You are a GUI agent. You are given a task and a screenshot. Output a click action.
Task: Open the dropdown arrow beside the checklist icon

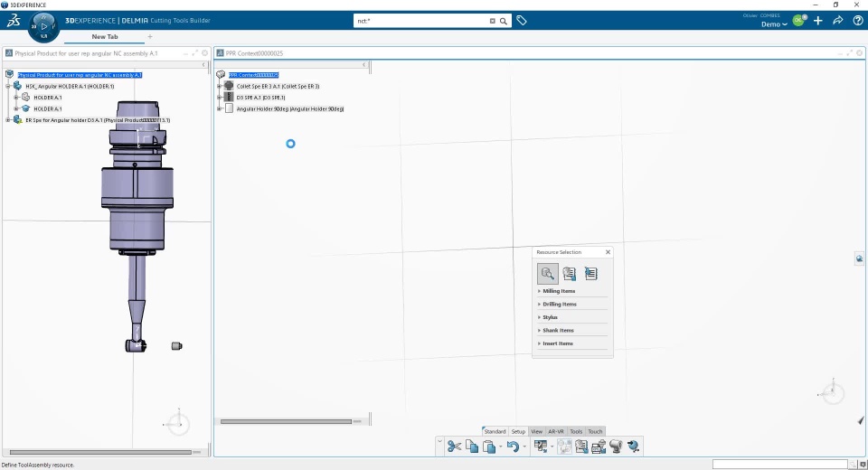[552, 446]
